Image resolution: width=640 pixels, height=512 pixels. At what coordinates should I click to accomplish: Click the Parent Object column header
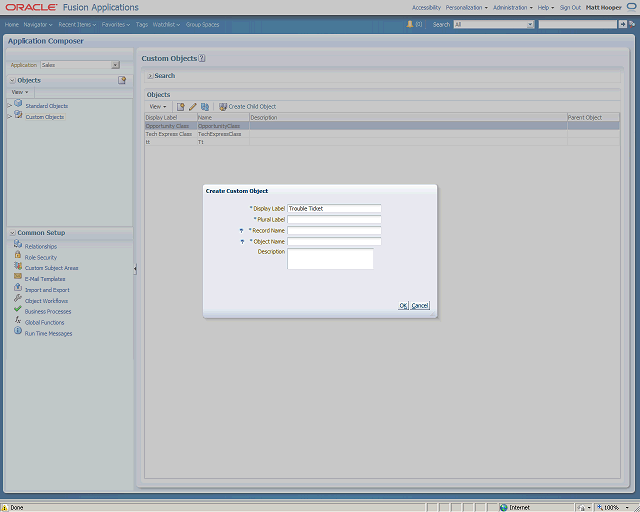click(593, 118)
